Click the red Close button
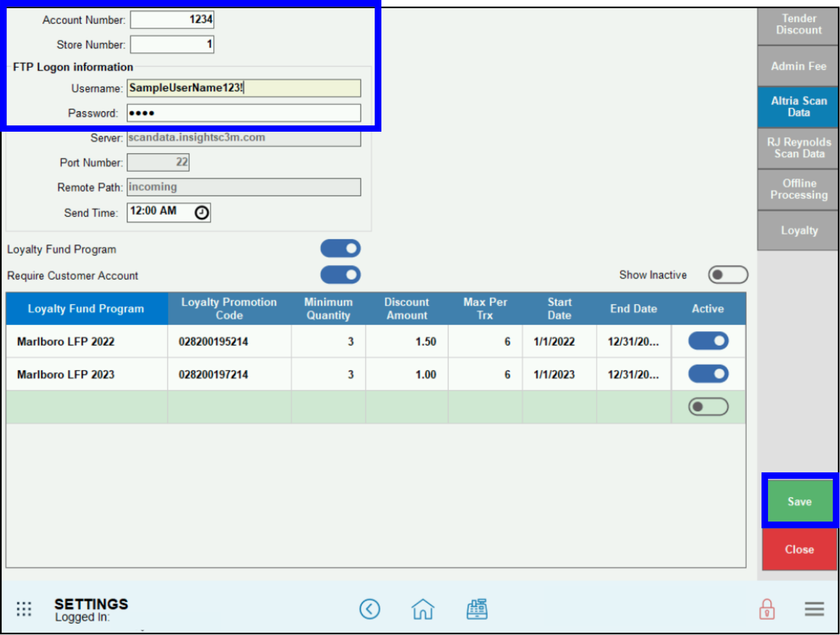 pyautogui.click(x=799, y=549)
